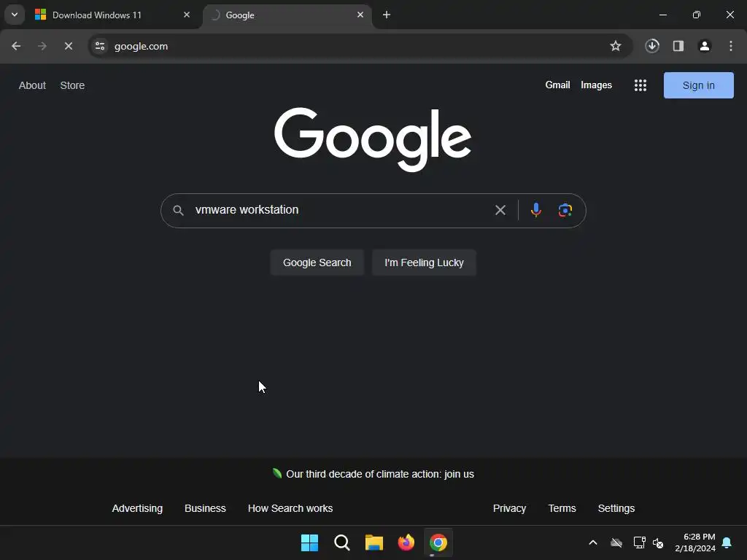Open the Gmail link
This screenshot has height=560, width=747.
point(557,85)
